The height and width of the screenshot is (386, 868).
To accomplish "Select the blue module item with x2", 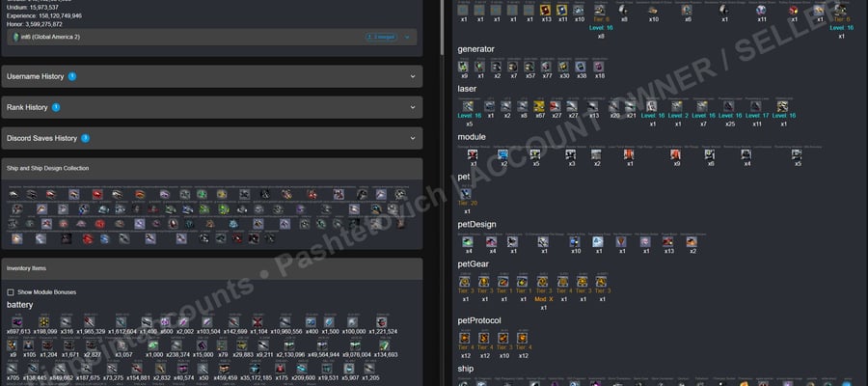I will click(503, 154).
